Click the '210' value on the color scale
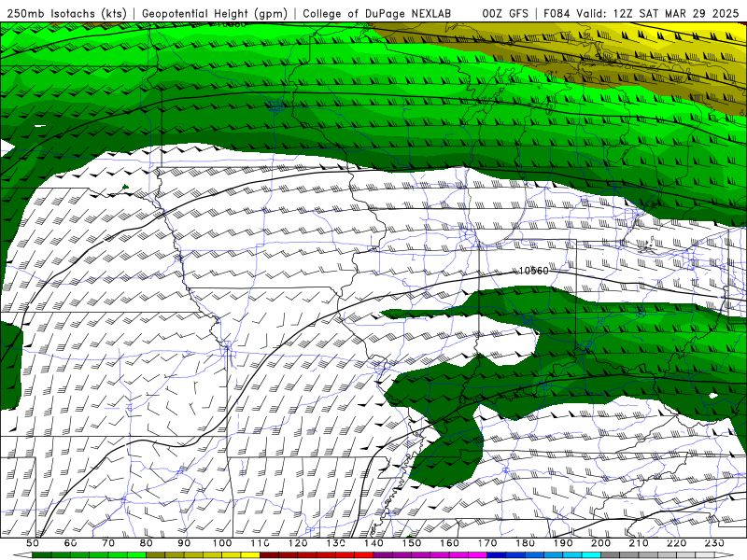This screenshot has height=560, width=747. (639, 543)
